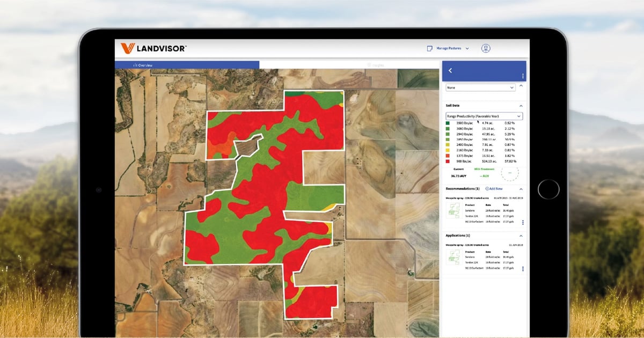
Task: Click the 2400 lbs/ac legend row label
Action: pyautogui.click(x=464, y=145)
